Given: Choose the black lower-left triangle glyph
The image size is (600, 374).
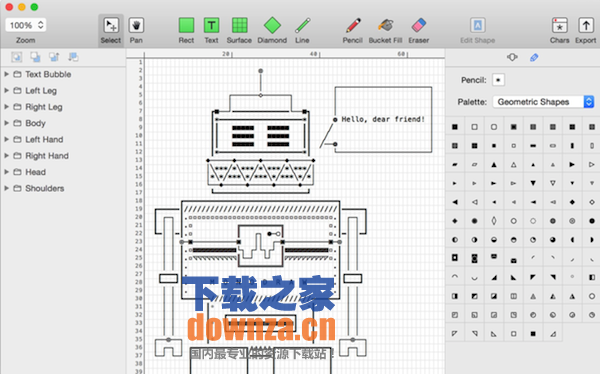Looking at the screenshot, I should [514, 277].
